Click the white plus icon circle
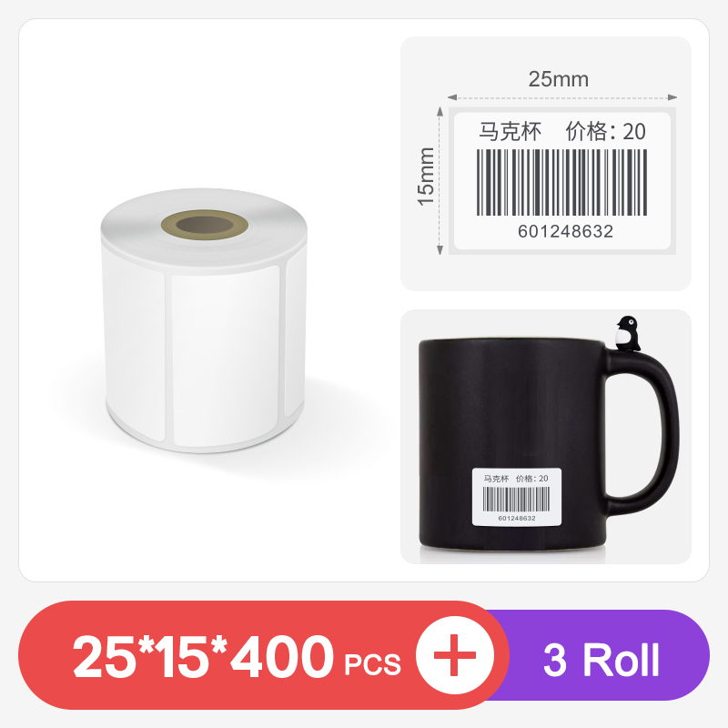The width and height of the screenshot is (728, 728). click(x=455, y=655)
